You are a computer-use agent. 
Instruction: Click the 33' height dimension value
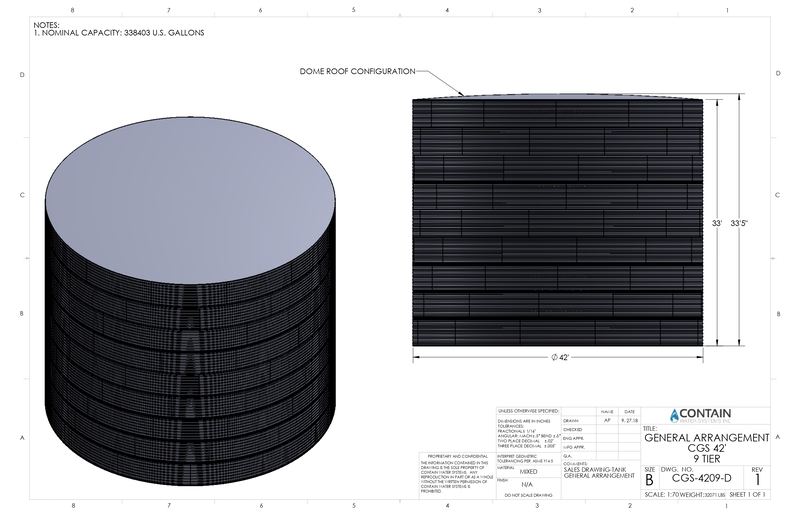(x=717, y=223)
